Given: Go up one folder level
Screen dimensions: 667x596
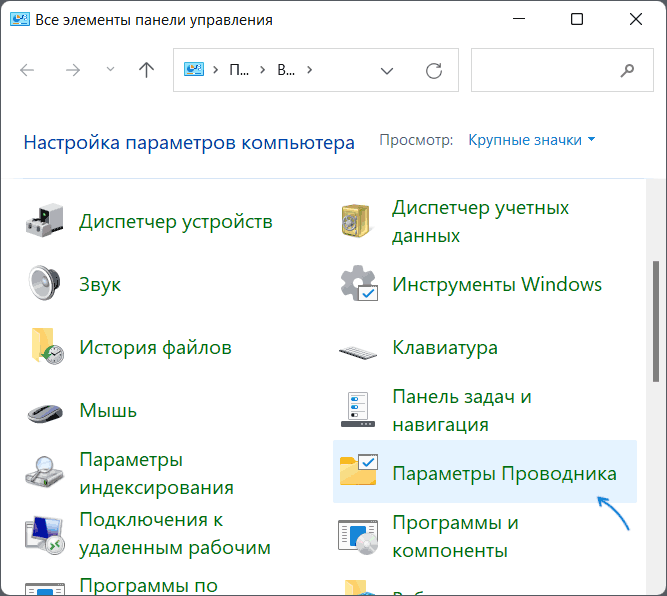Looking at the screenshot, I should pyautogui.click(x=146, y=70).
